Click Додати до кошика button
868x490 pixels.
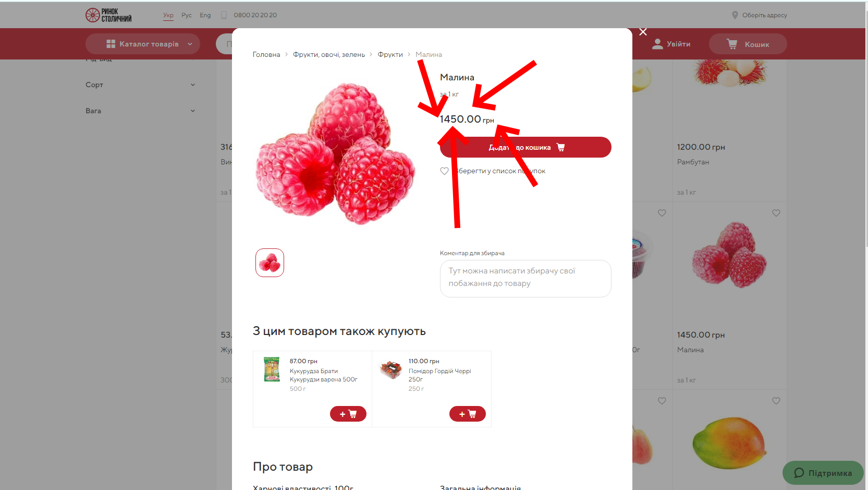(525, 147)
